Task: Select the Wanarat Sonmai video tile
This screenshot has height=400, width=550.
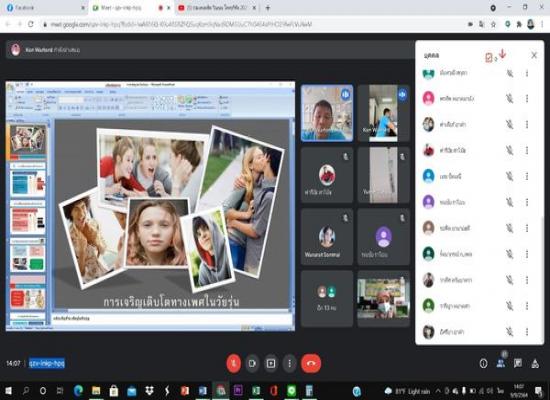Action: (327, 236)
